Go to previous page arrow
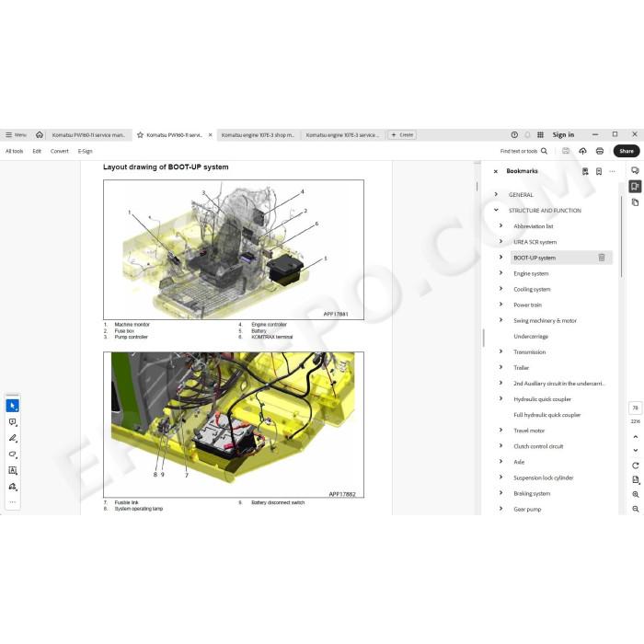This screenshot has width=644, height=644. click(x=636, y=437)
